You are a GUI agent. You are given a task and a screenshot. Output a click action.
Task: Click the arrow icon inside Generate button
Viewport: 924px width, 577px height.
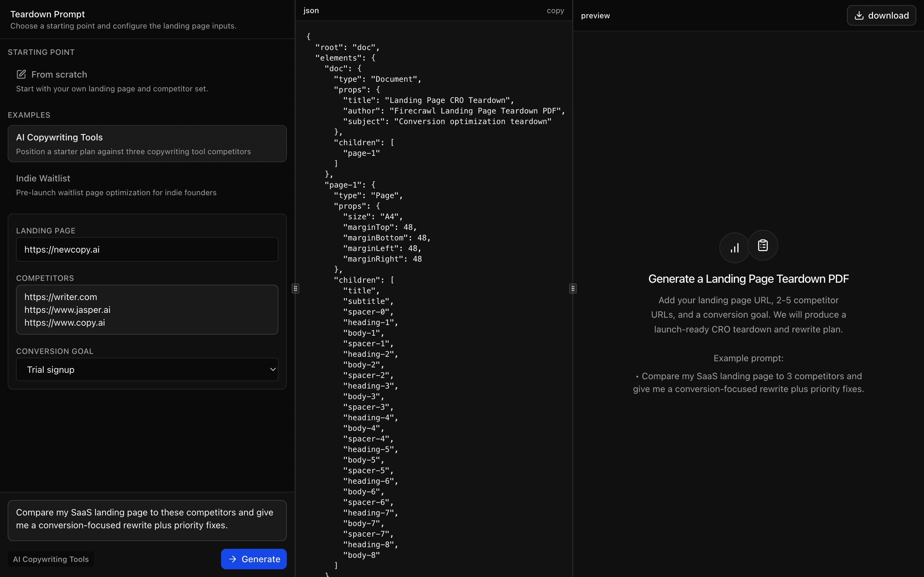pos(233,559)
